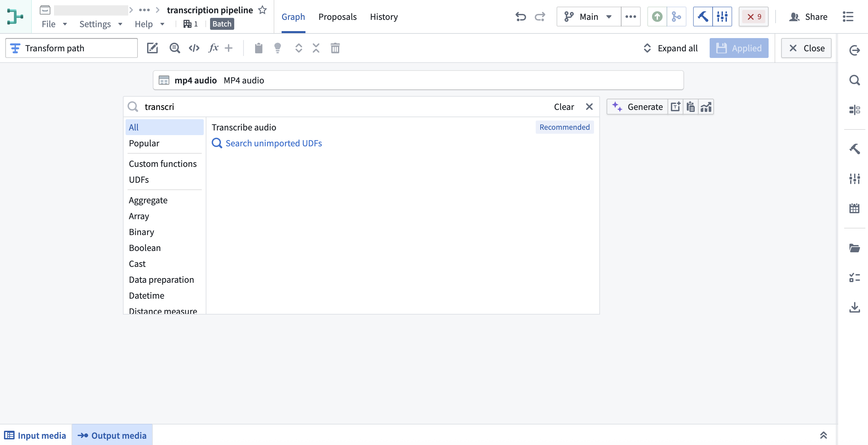Image resolution: width=868 pixels, height=445 pixels.
Task: Click Clear in the search box
Action: [x=564, y=107]
